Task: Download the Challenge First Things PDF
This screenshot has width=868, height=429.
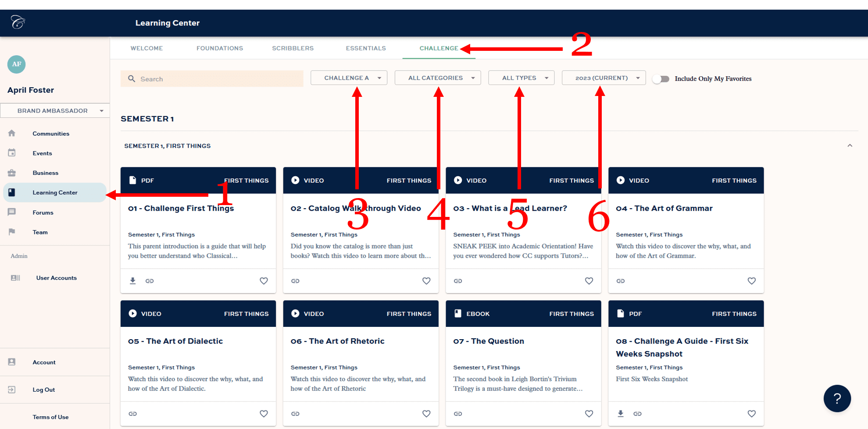Action: 133,281
